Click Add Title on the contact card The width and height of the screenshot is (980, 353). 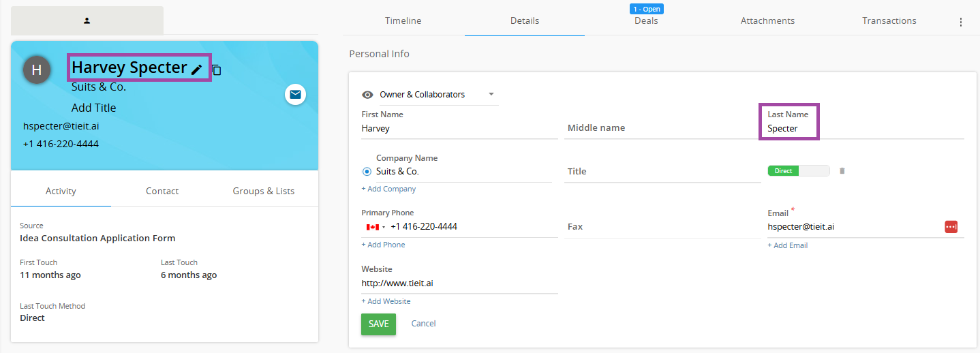94,108
